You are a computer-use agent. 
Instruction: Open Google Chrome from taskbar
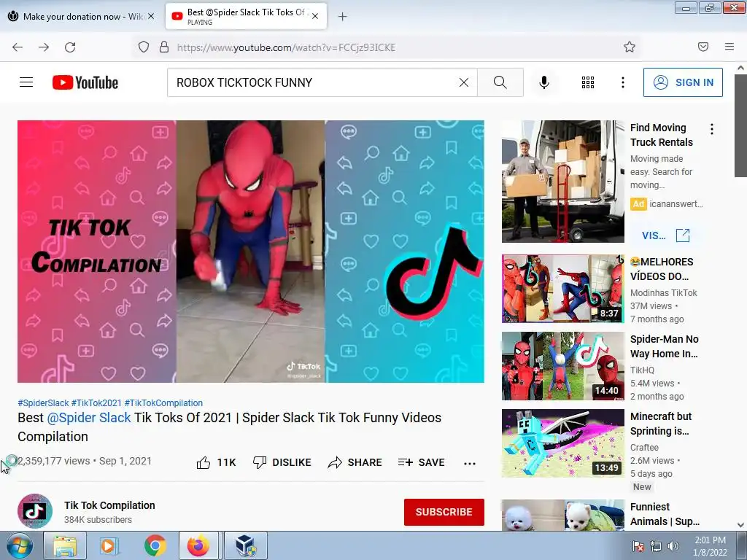click(x=155, y=545)
